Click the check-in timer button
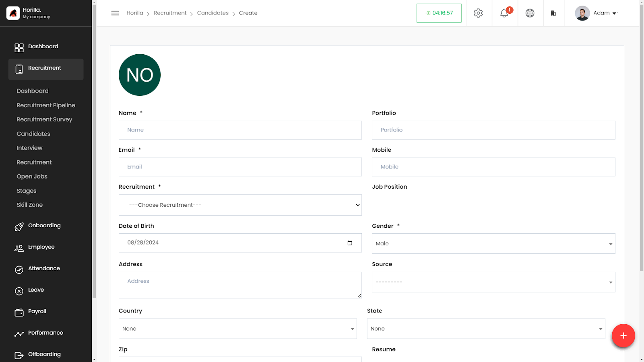The height and width of the screenshot is (362, 644). [439, 13]
